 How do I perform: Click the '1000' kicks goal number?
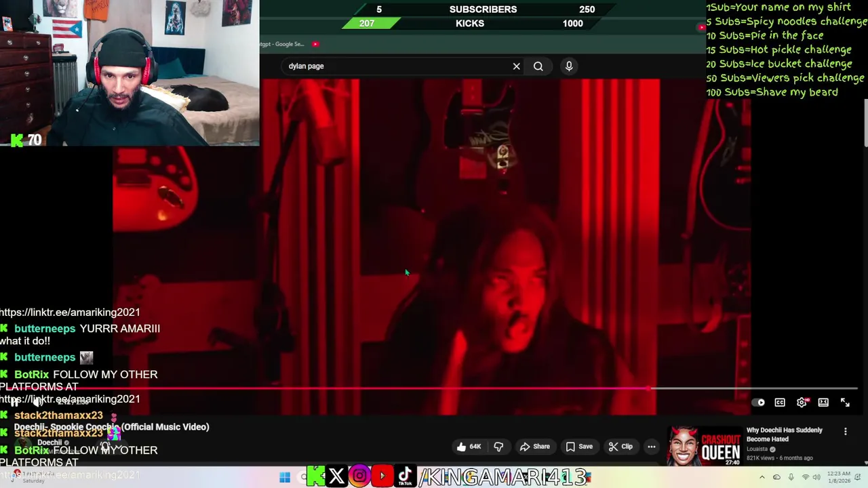(x=572, y=23)
